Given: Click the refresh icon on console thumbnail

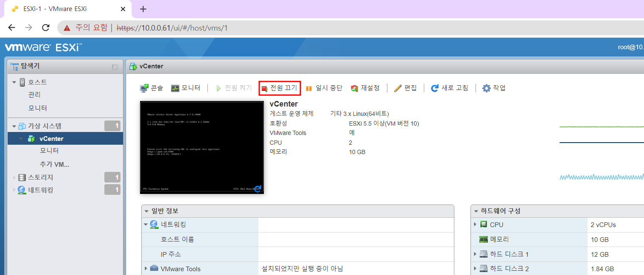Looking at the screenshot, I should 258,188.
